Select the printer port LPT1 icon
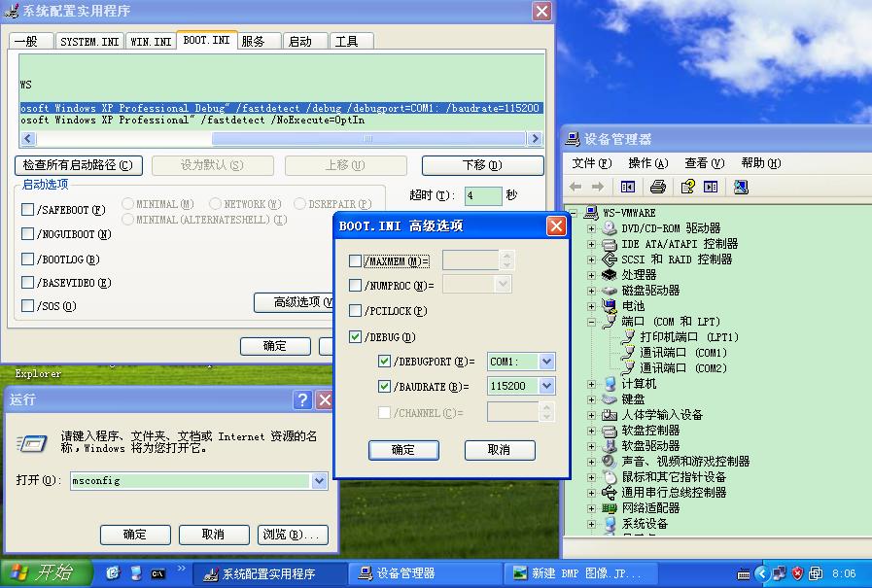This screenshot has height=588, width=872. pyautogui.click(x=628, y=337)
